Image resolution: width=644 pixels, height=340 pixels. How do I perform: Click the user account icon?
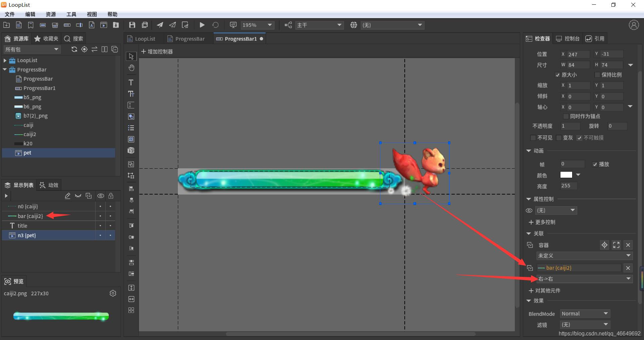point(634,25)
